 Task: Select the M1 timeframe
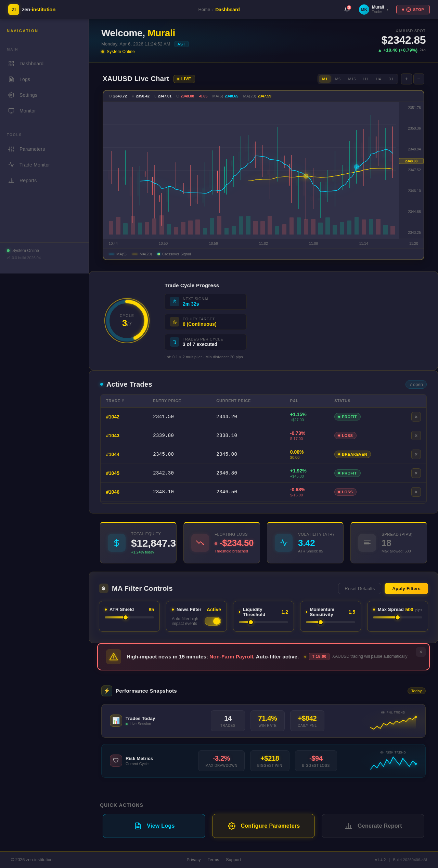click(325, 79)
